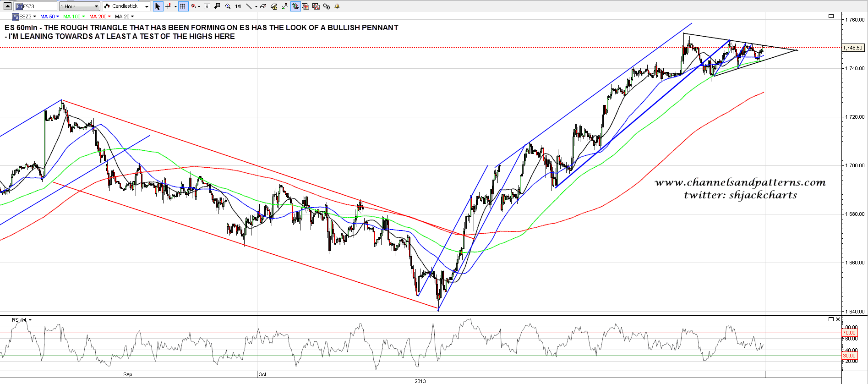Click the ESZ3 symbol label on chart
Image resolution: width=868 pixels, height=384 pixels.
point(25,16)
